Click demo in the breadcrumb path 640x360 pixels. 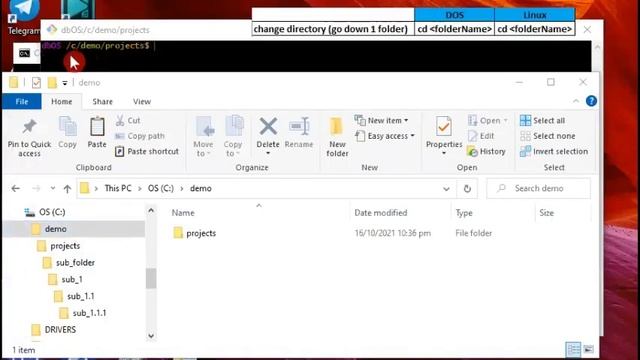pos(201,188)
